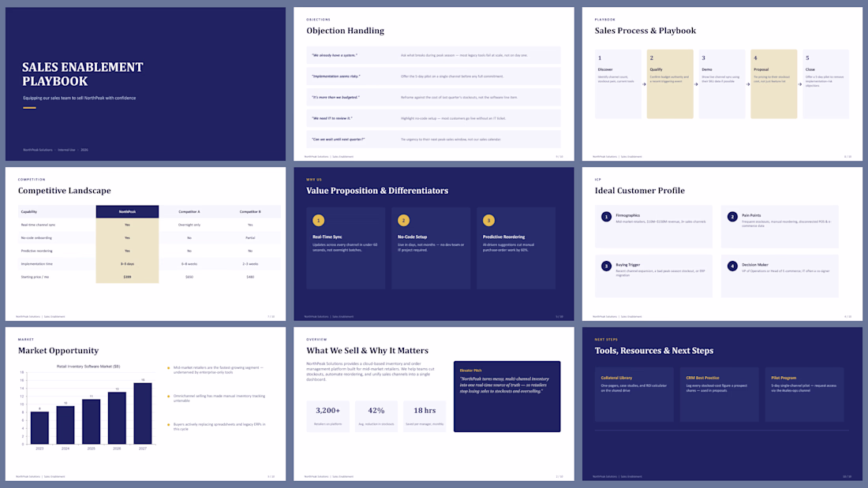Click the 3,200+ retailers stat card
The height and width of the screenshot is (488, 868).
point(327,416)
